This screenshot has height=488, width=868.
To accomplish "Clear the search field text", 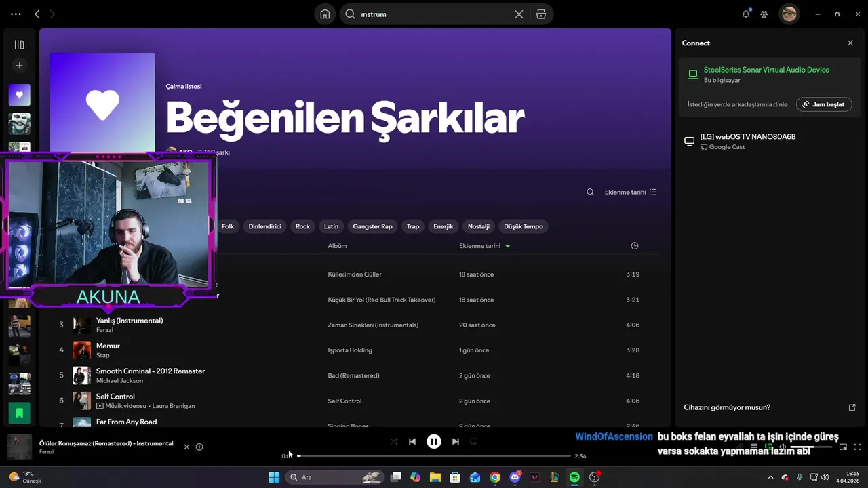I will (x=519, y=14).
